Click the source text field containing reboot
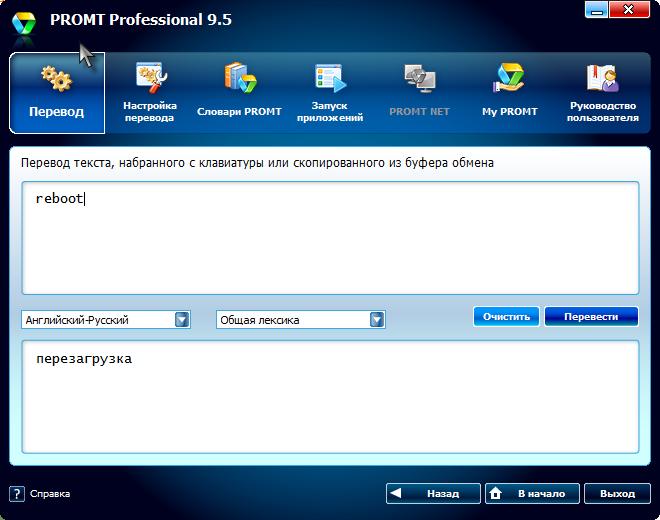This screenshot has width=660, height=520. [330, 238]
